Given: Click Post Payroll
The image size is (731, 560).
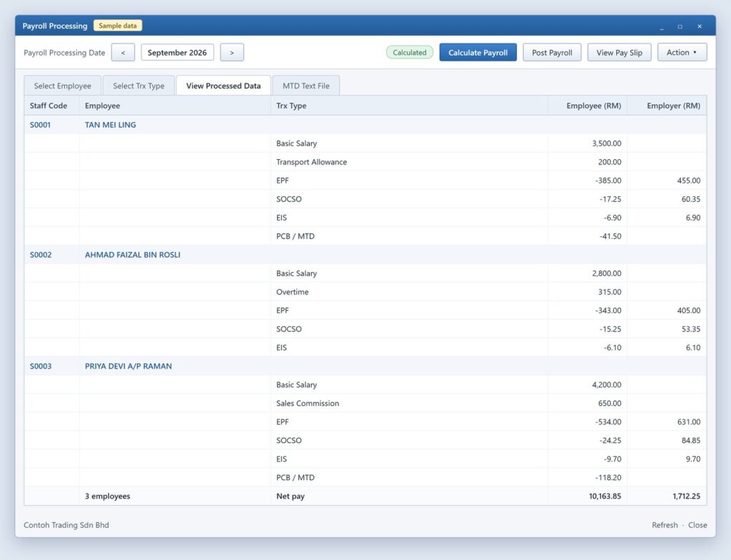Looking at the screenshot, I should [x=552, y=53].
